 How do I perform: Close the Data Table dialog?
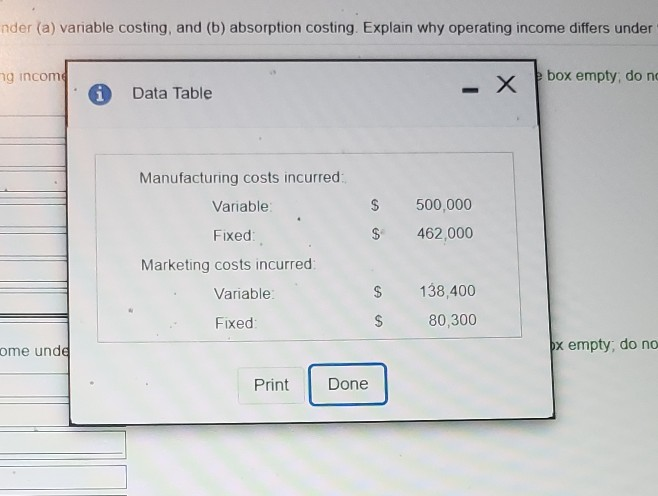[506, 84]
